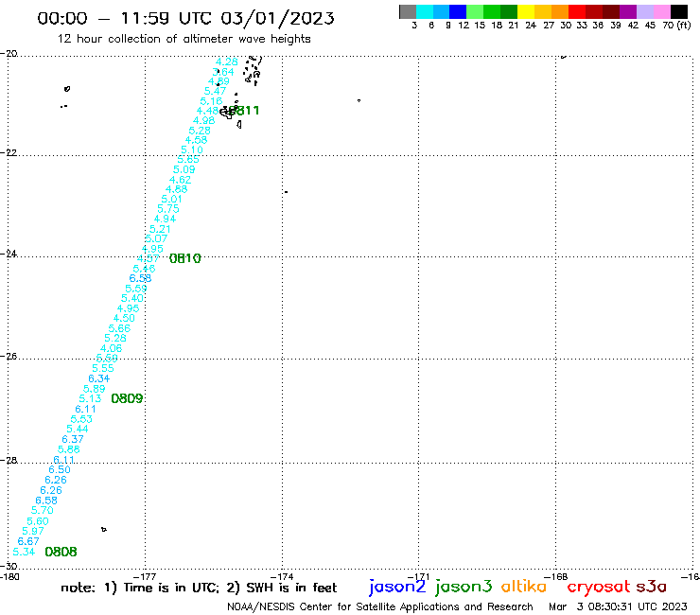Click the -22 latitude axis label
Image resolution: width=700 pixels, height=615 pixels.
(9, 152)
